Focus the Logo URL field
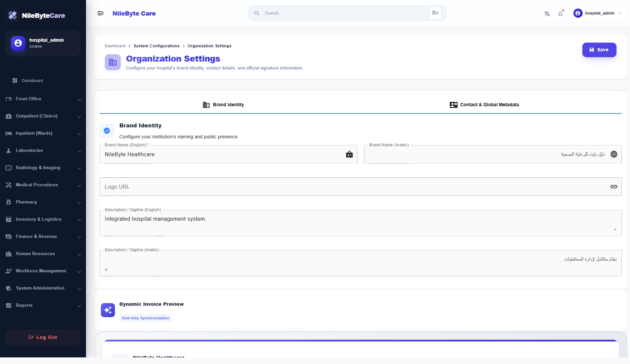This screenshot has height=364, width=630. tap(361, 187)
